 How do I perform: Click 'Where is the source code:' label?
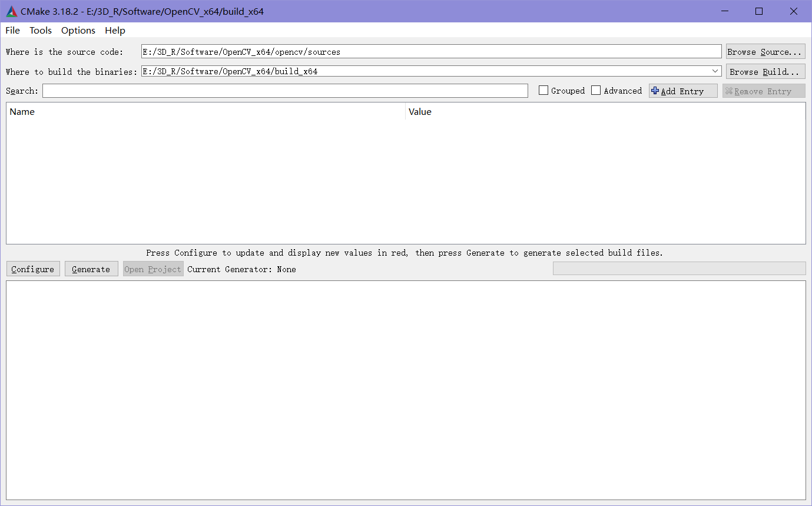coord(65,52)
